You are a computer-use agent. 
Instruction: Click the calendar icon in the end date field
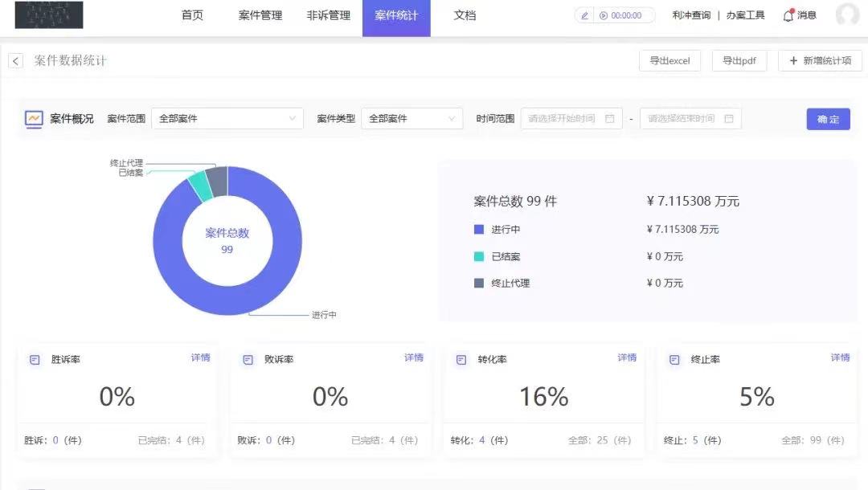pos(729,119)
